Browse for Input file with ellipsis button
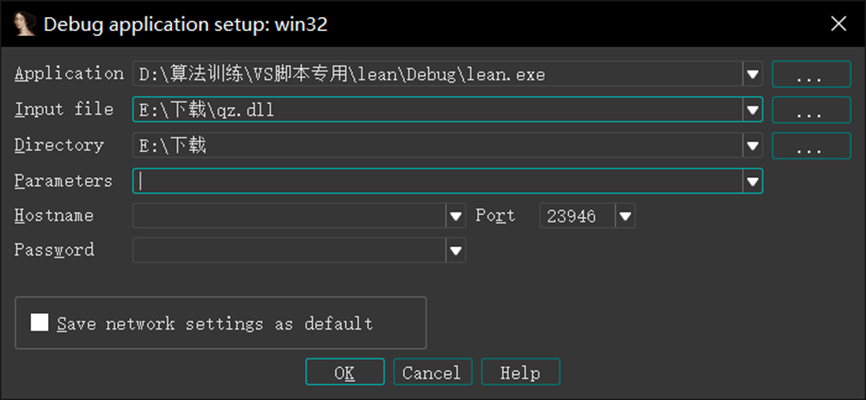866x400 pixels. (811, 110)
